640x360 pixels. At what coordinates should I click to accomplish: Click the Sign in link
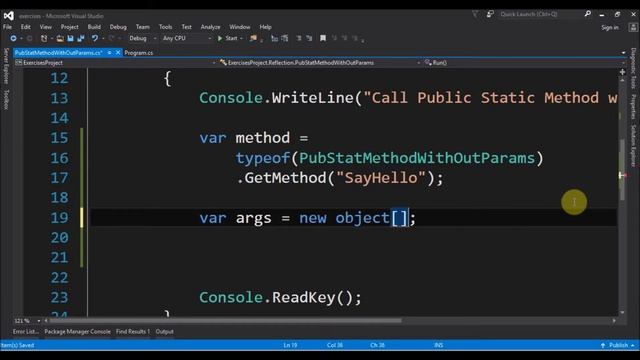click(610, 27)
